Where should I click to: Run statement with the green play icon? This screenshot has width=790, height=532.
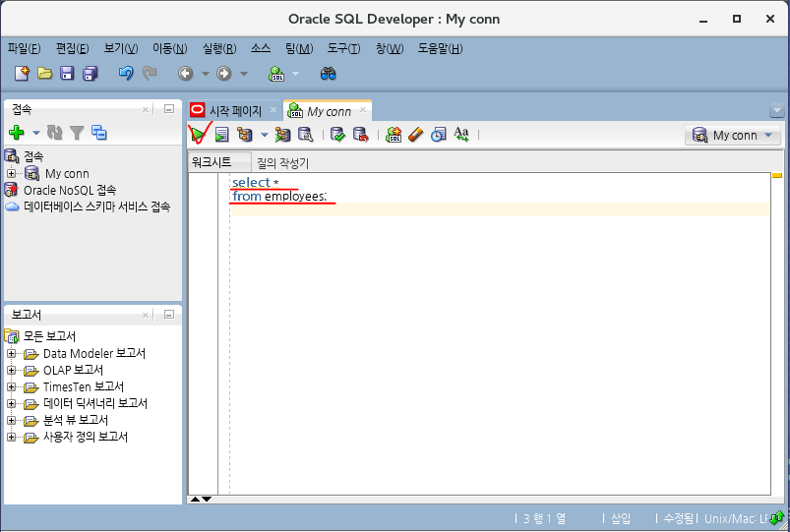pyautogui.click(x=199, y=135)
